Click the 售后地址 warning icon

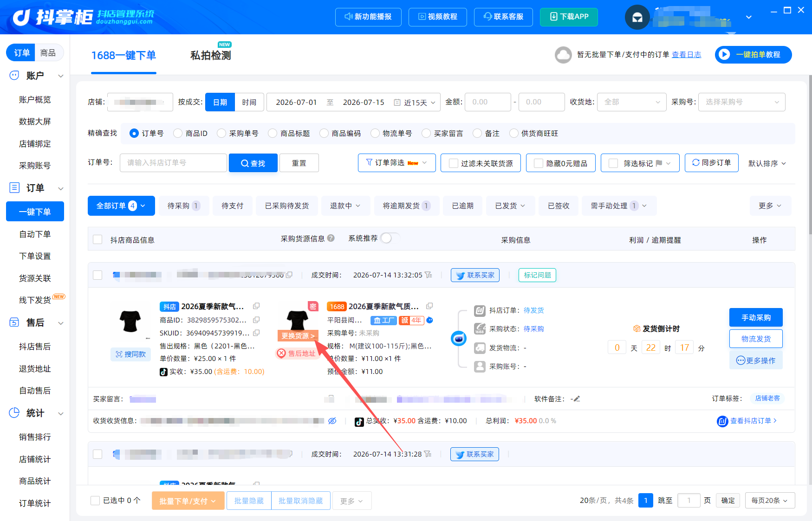pos(281,354)
